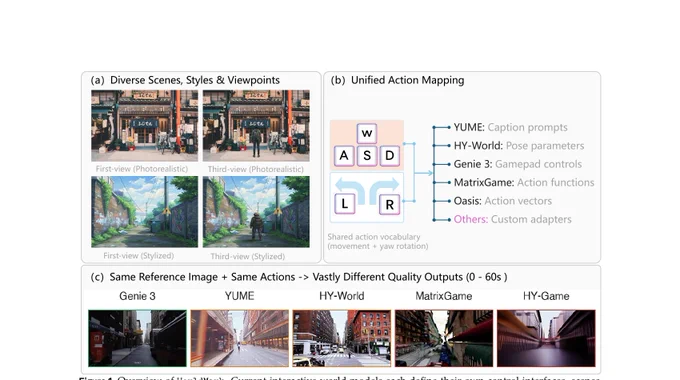Screen dimensions: 680x380
Task: Click the text 'Genie 3: Gamepad controls'
Action: pyautogui.click(x=518, y=164)
